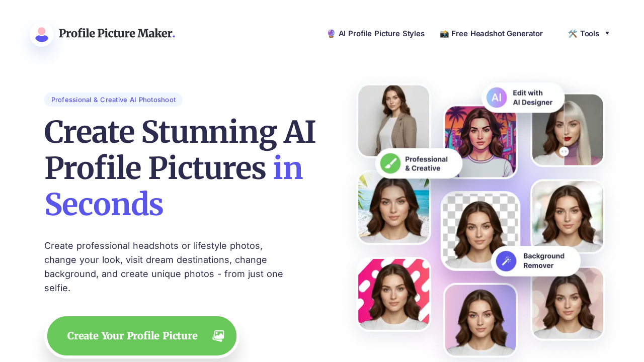Image resolution: width=644 pixels, height=362 pixels.
Task: Click the purple magic wand Background Remover icon
Action: coord(506,261)
